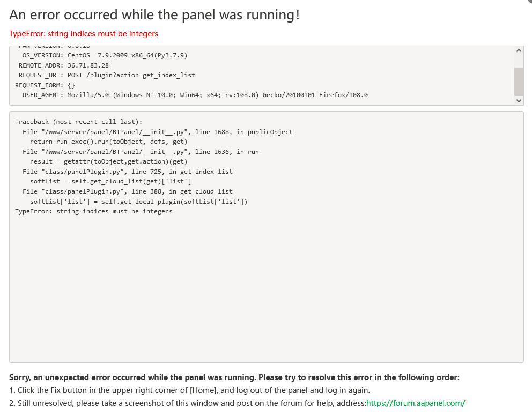This screenshot has width=532, height=415.
Task: Click the scroll up arrow in the request info box
Action: (519, 50)
